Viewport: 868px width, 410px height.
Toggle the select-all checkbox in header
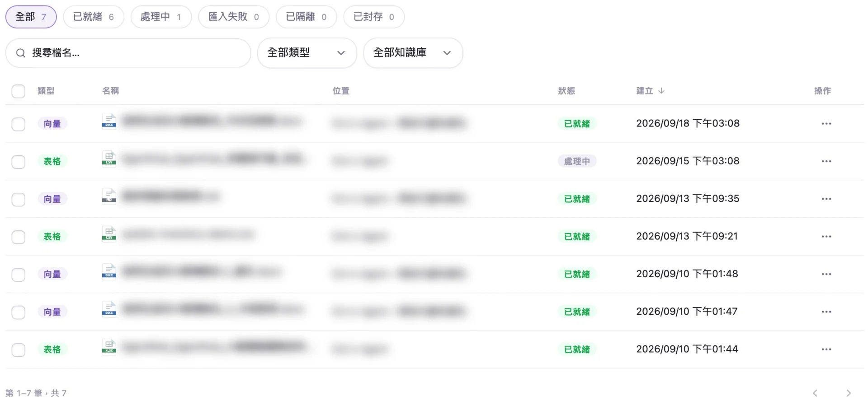[19, 91]
